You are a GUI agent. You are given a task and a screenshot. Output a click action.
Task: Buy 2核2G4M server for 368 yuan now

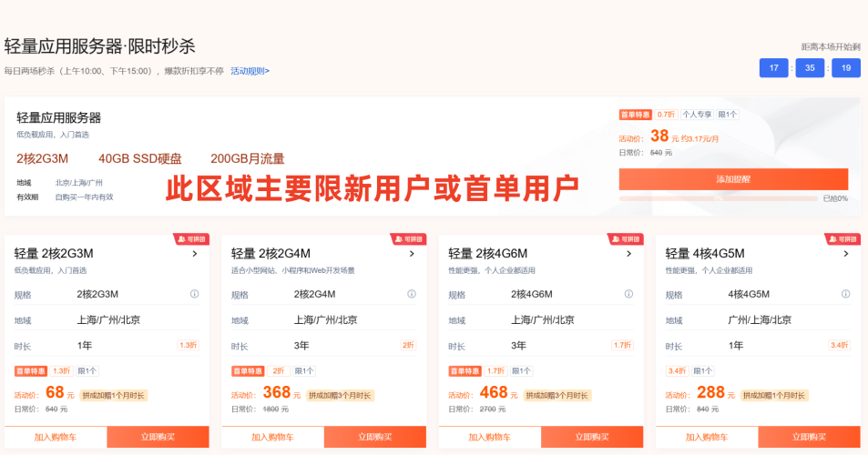(x=374, y=437)
